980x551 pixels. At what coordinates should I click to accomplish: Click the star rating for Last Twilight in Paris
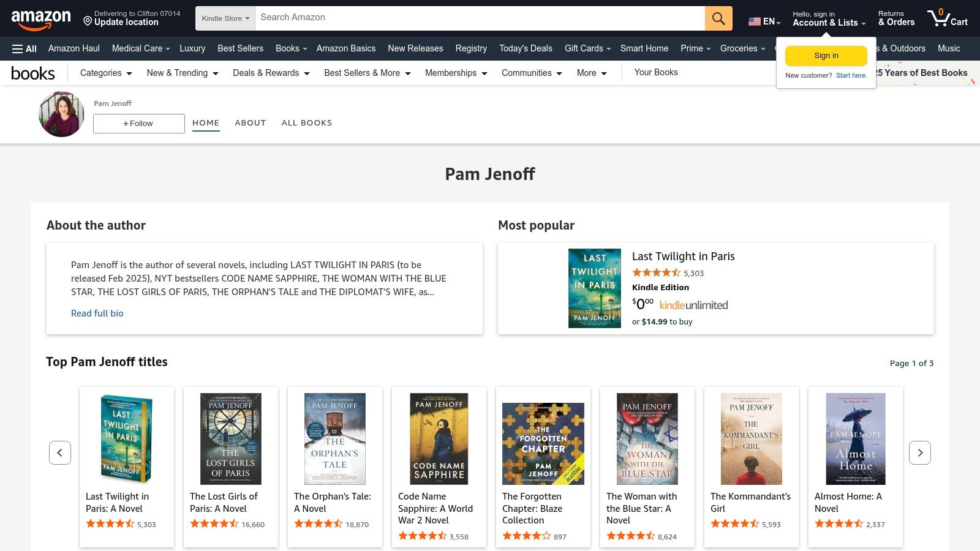(655, 272)
